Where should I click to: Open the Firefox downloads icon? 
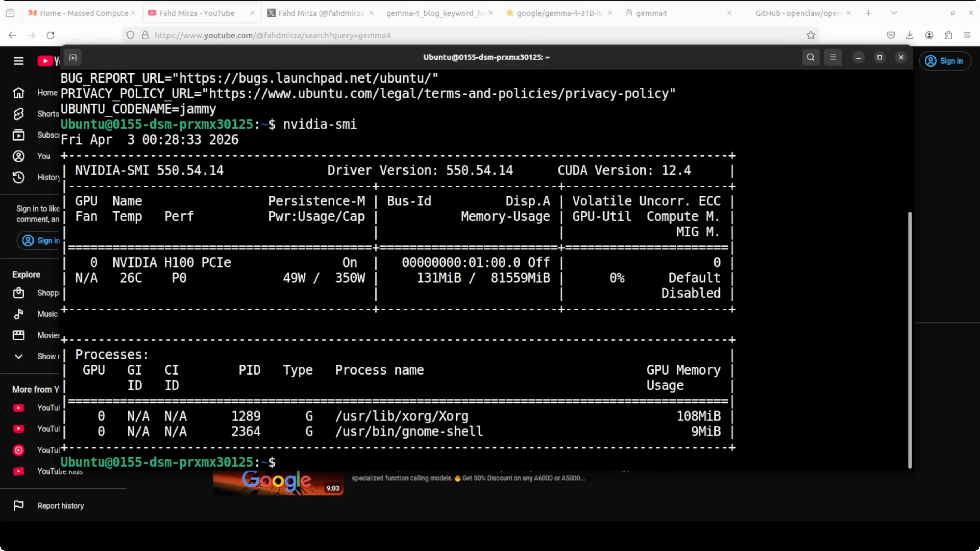click(910, 35)
